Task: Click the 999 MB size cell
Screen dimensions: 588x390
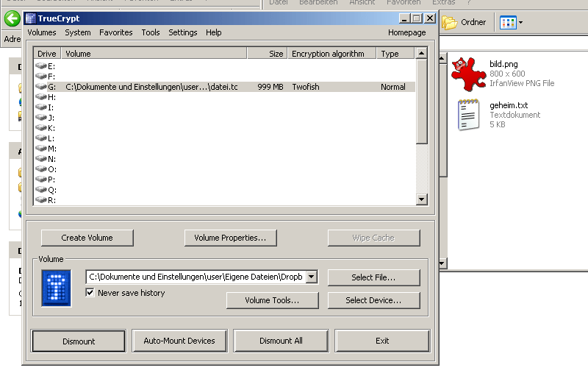Action: click(270, 87)
